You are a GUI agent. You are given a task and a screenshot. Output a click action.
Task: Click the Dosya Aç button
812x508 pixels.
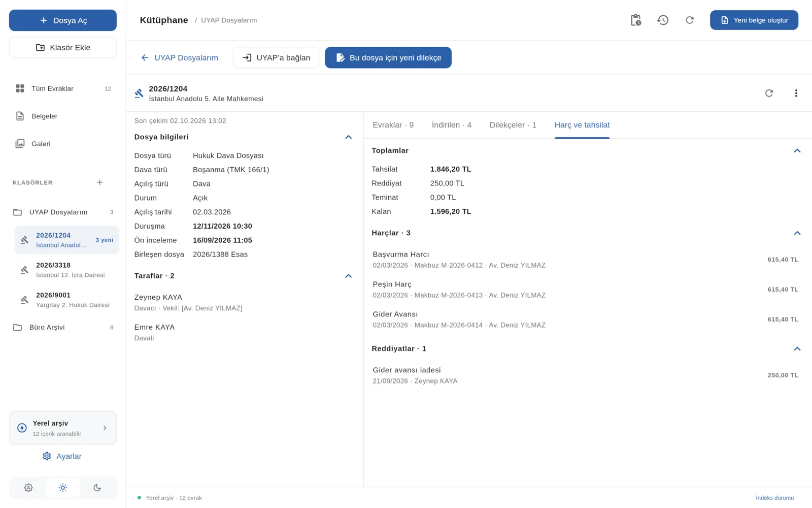pyautogui.click(x=63, y=20)
